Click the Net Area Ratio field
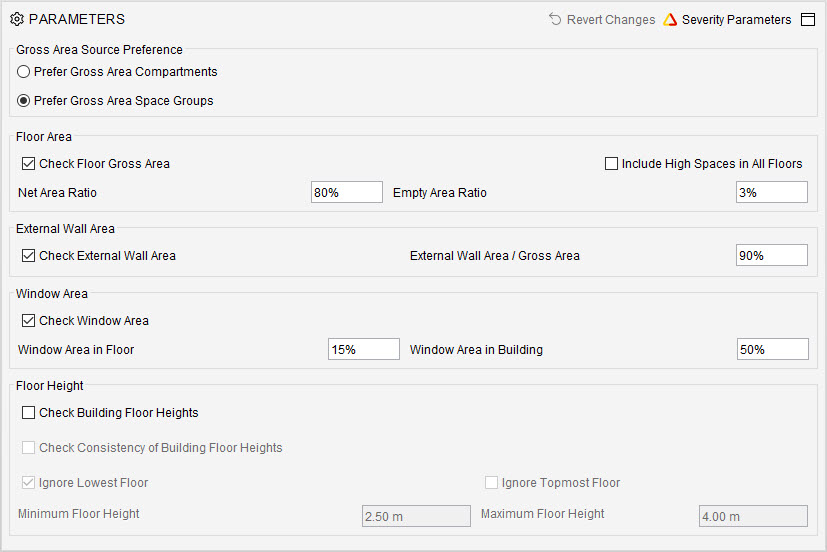 (347, 192)
